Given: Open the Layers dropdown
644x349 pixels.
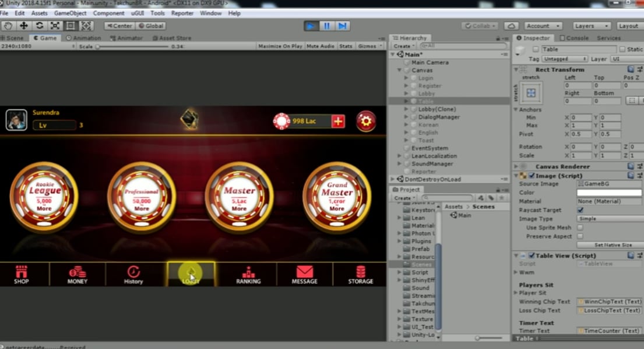Looking at the screenshot, I should pyautogui.click(x=591, y=26).
